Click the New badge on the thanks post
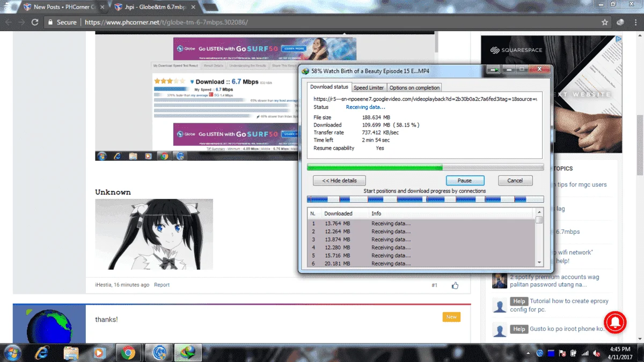The height and width of the screenshot is (362, 644). coord(451,317)
